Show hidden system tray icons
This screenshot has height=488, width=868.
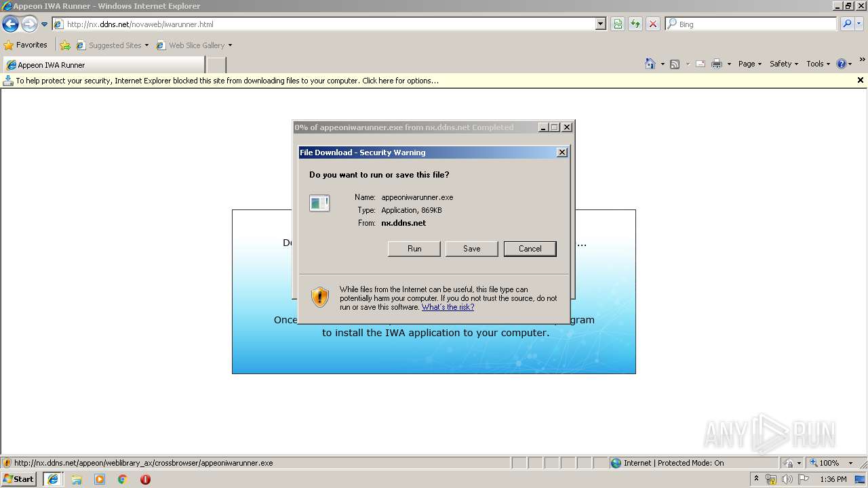tap(756, 479)
